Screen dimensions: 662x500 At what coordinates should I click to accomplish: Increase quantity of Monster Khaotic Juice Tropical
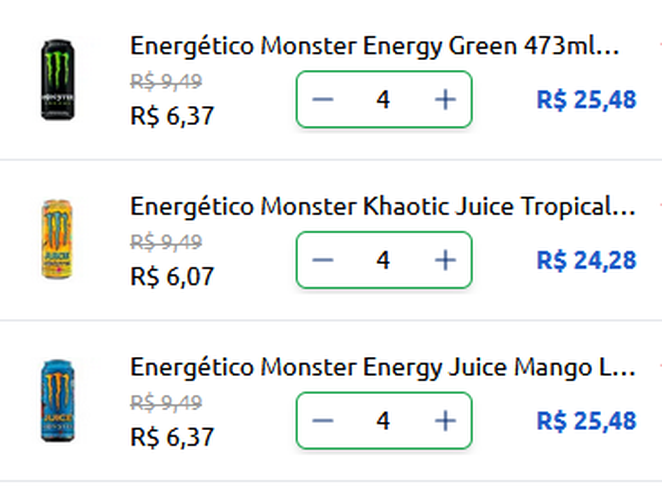[x=445, y=260]
